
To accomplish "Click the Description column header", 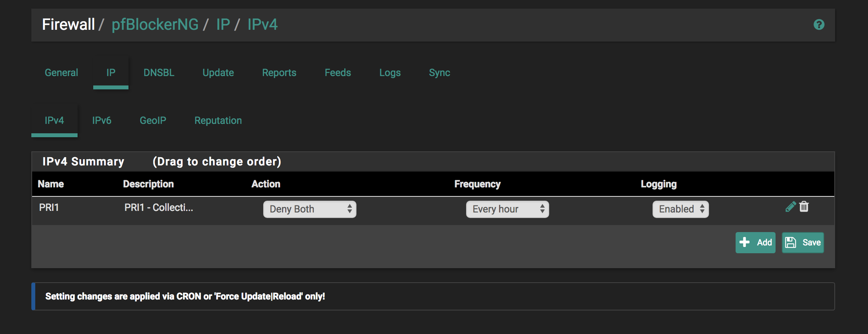I will pyautogui.click(x=148, y=184).
